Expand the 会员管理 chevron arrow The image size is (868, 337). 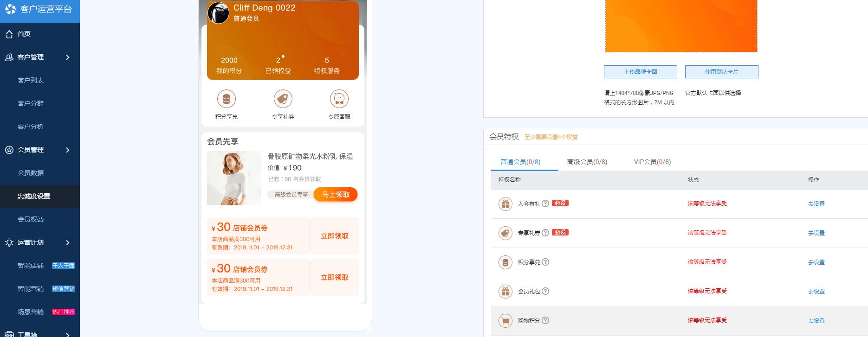pos(68,150)
